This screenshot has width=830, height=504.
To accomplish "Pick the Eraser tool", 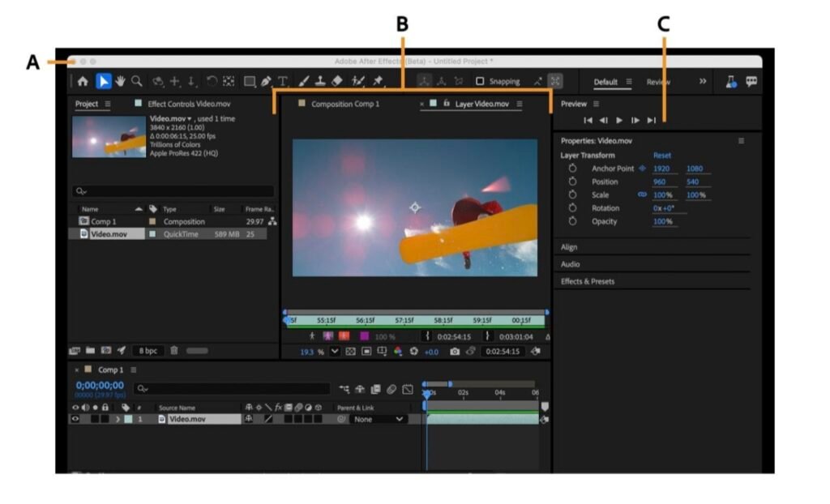I will click(337, 81).
